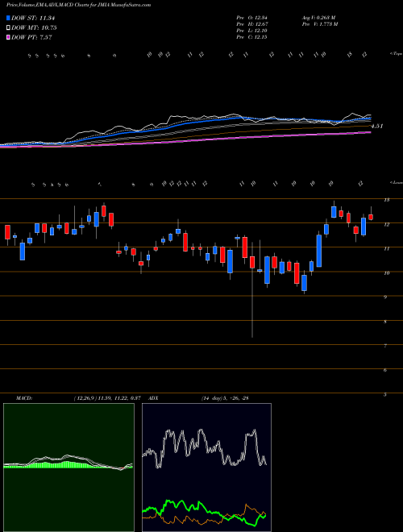
Task: Click the 'Pre O: 12.34' value
Action: (252, 18)
